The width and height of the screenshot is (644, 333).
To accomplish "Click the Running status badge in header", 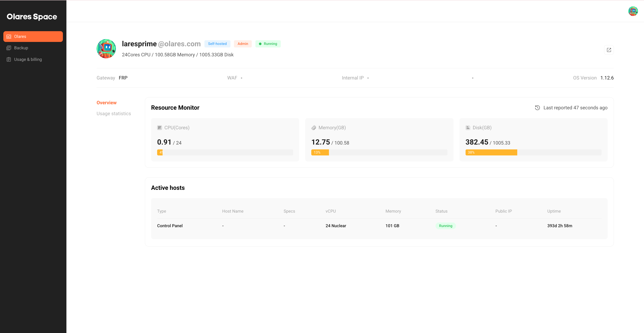I will [268, 44].
